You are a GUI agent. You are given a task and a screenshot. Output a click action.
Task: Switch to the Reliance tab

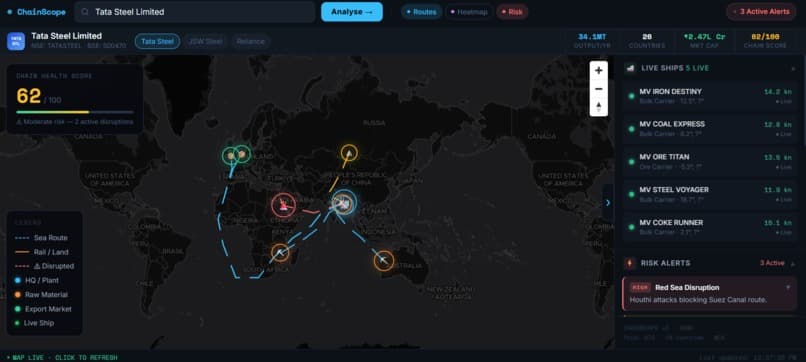coord(251,41)
